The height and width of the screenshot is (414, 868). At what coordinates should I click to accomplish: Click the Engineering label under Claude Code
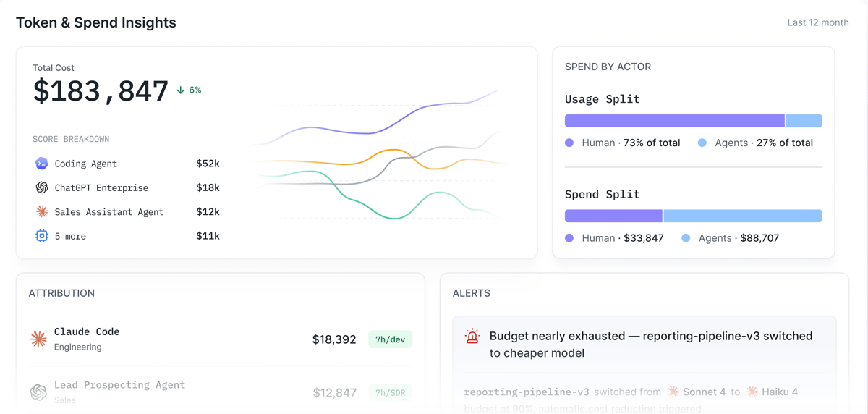pos(77,347)
